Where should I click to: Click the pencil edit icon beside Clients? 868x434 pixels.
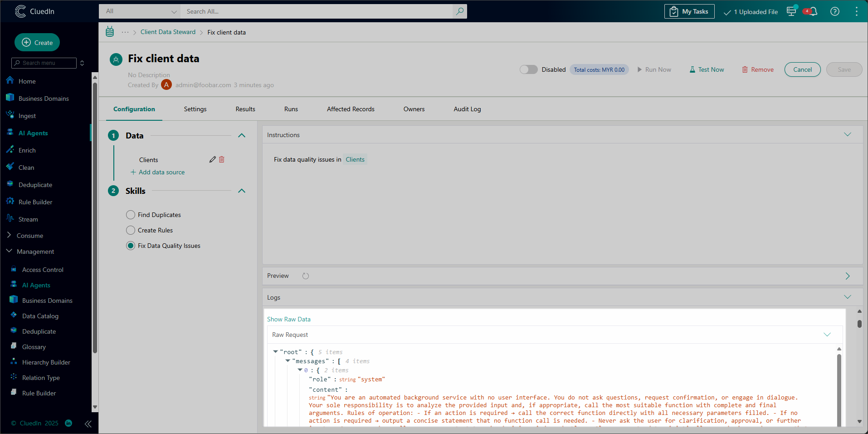click(212, 159)
